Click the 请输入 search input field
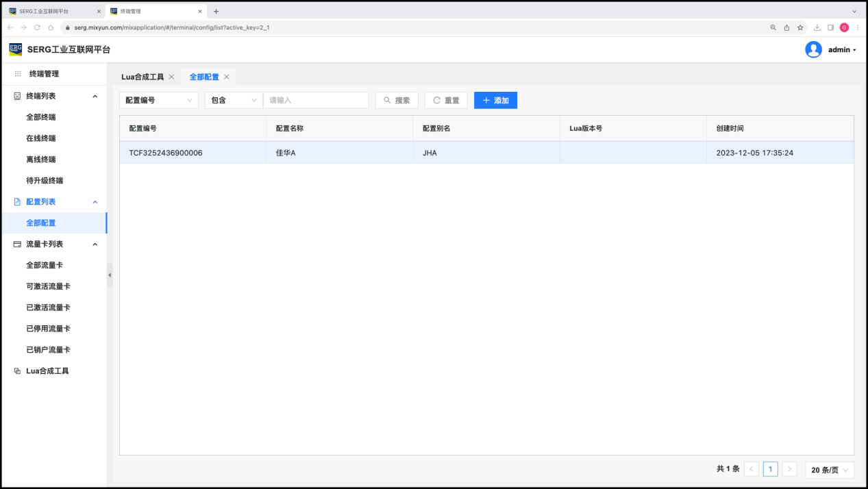Screen dimensions: 868x489 pos(316,100)
